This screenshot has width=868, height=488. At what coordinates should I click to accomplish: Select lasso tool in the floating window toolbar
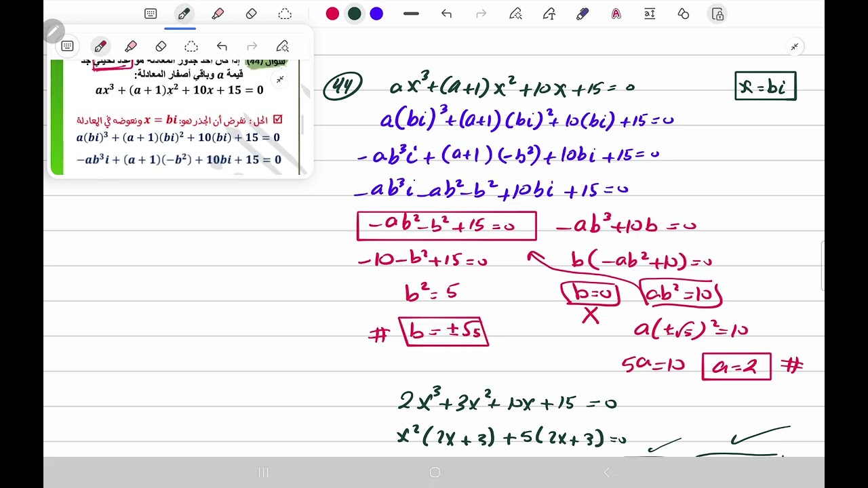coord(191,46)
